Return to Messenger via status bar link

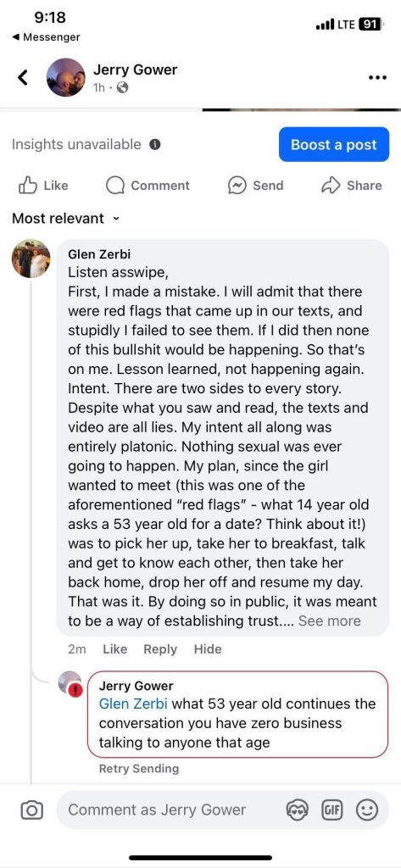click(x=46, y=37)
